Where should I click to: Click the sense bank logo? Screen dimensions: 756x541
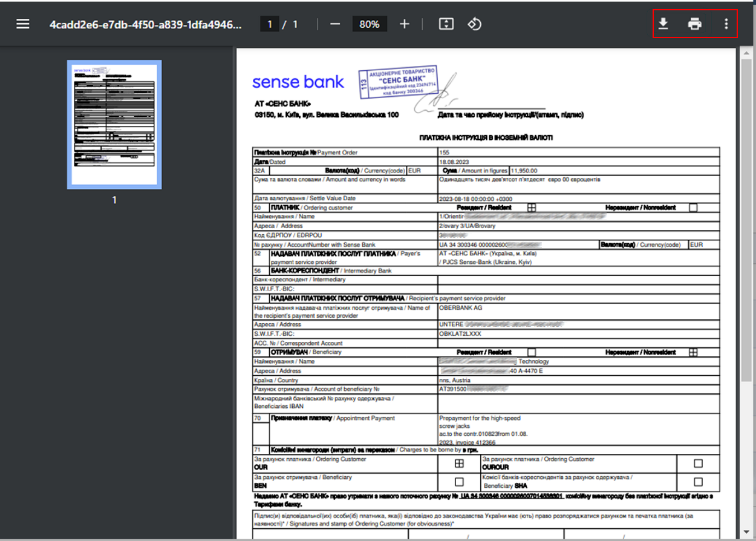pos(298,82)
